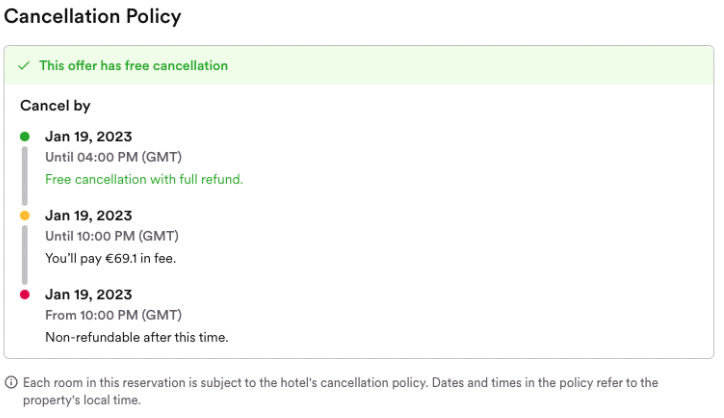Screen dimensions: 724x418
Task: Click 'From 10:00 PM (GMT)' text
Action: point(114,315)
